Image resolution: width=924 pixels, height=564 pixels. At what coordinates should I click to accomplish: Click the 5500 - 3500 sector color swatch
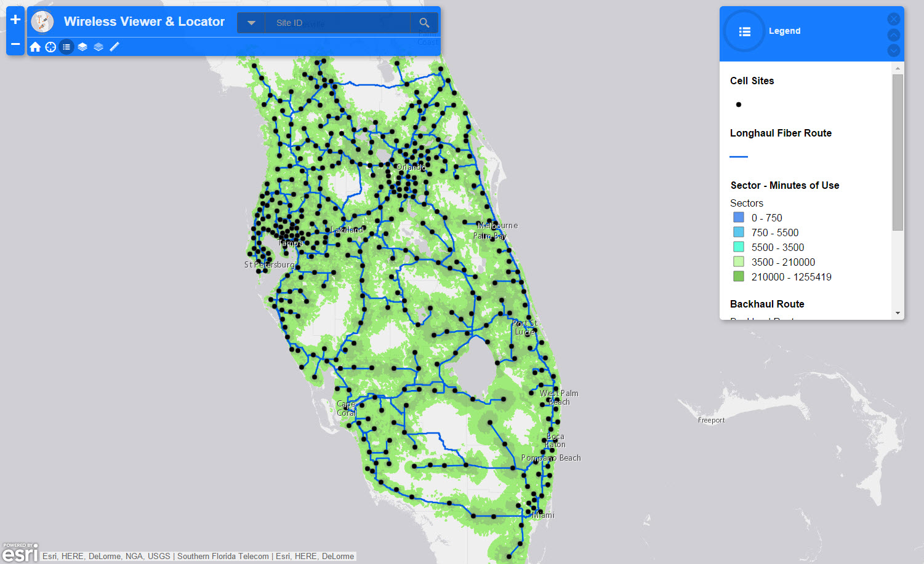pos(739,247)
